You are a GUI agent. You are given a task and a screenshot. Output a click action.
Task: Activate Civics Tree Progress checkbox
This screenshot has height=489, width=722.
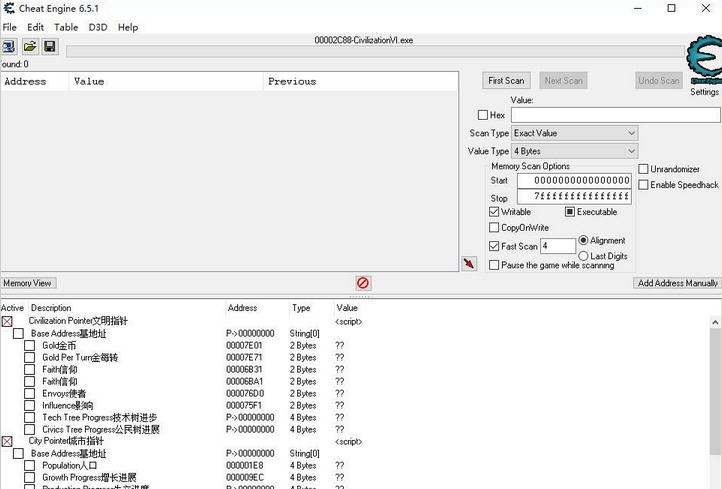[x=29, y=429]
